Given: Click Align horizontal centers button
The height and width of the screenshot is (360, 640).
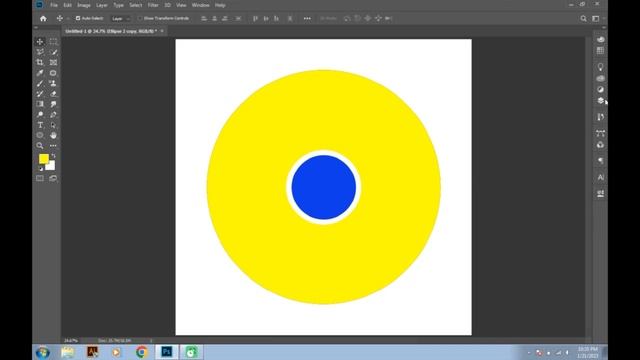Looking at the screenshot, I should point(214,18).
